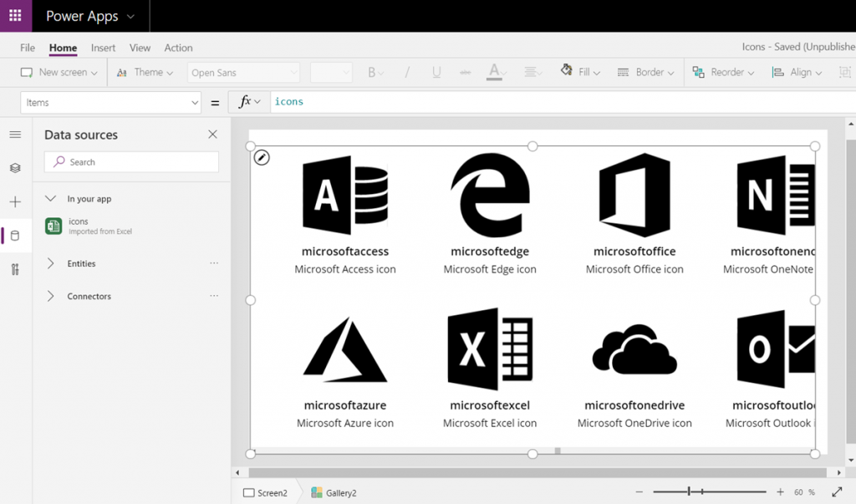Expand the Connectors section
The height and width of the screenshot is (504, 856).
coord(50,296)
